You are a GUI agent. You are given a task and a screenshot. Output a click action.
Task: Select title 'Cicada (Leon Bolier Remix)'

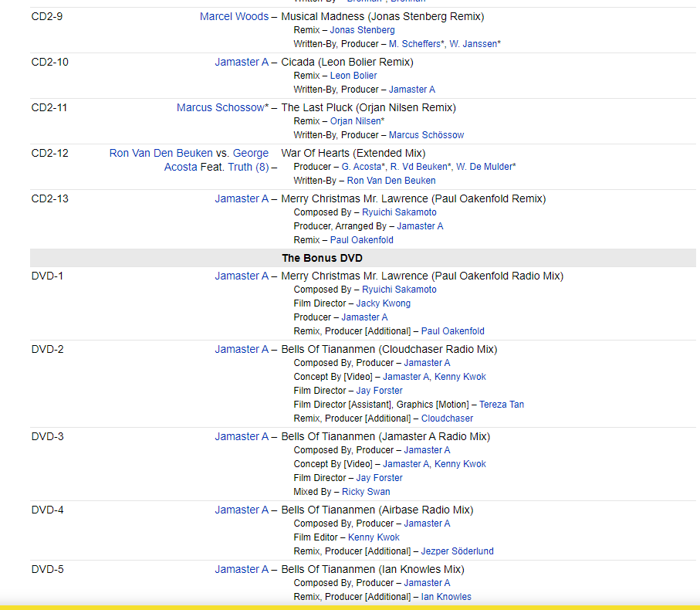pyautogui.click(x=347, y=62)
